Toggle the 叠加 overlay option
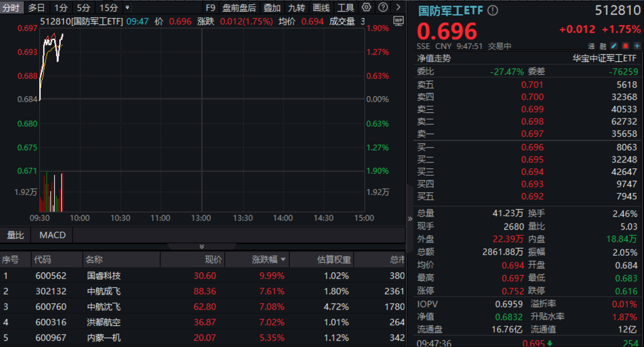 coord(272,8)
